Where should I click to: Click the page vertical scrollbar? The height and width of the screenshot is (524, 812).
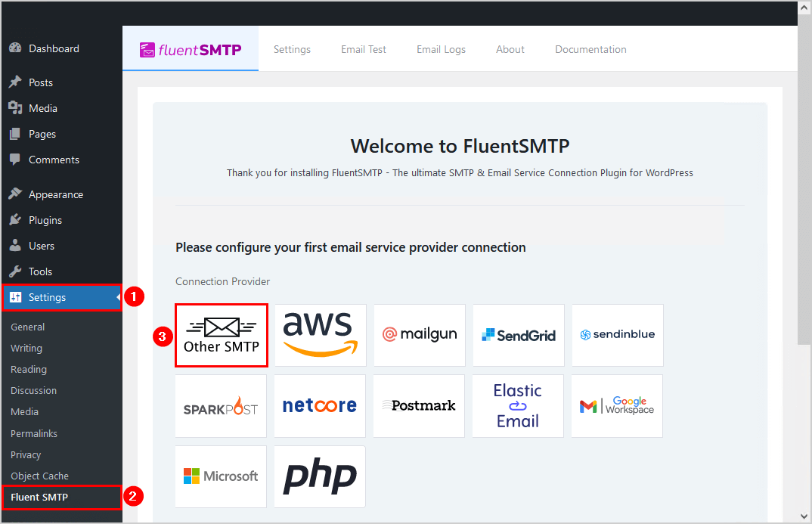point(804,178)
